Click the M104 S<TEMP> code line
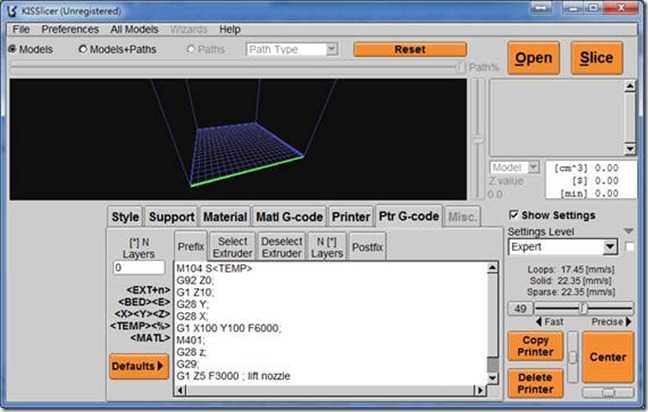The height and width of the screenshot is (412, 648). (x=214, y=269)
